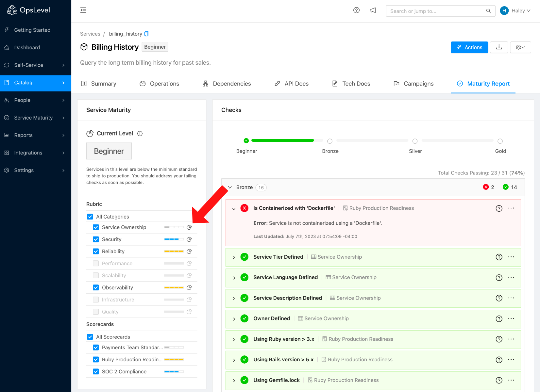
Task: Click the Silver level marker on progress bar
Action: coord(415,141)
